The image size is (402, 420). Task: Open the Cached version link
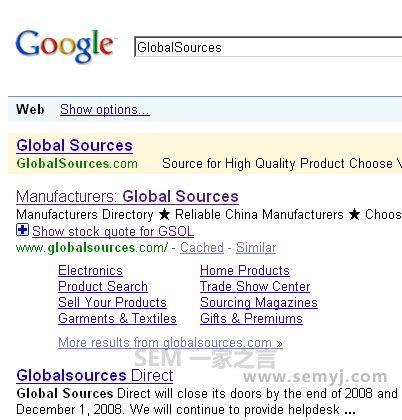coord(202,247)
